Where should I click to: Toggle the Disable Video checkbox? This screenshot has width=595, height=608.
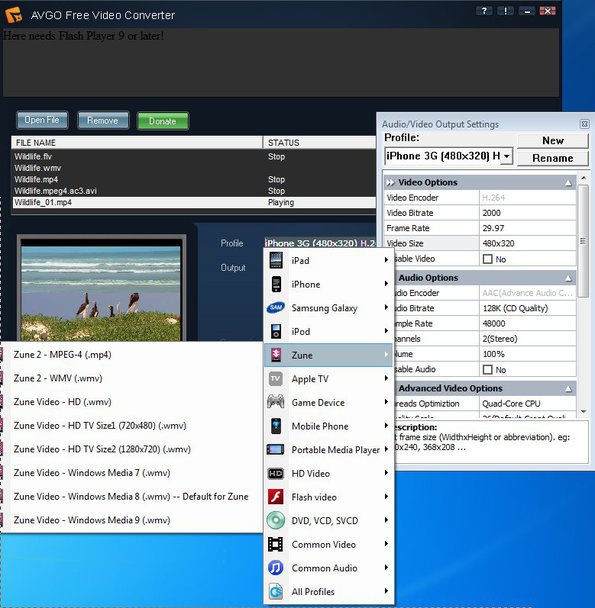(488, 259)
